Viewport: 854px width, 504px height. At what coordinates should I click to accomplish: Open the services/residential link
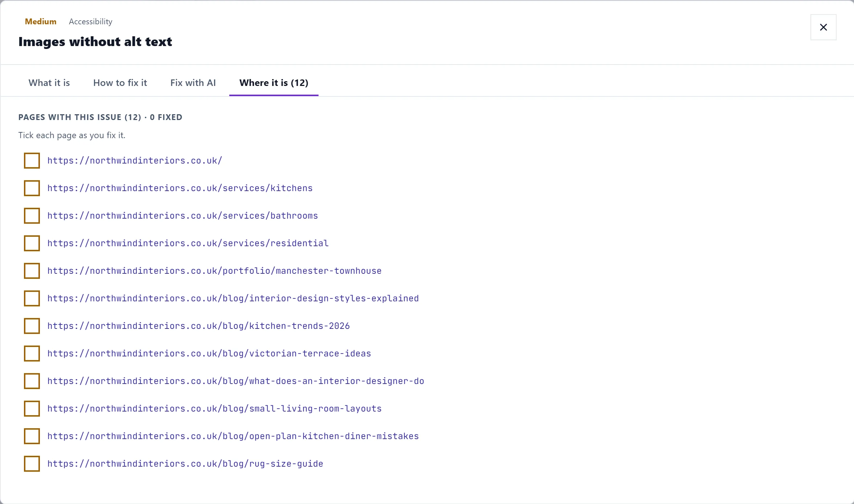tap(188, 243)
